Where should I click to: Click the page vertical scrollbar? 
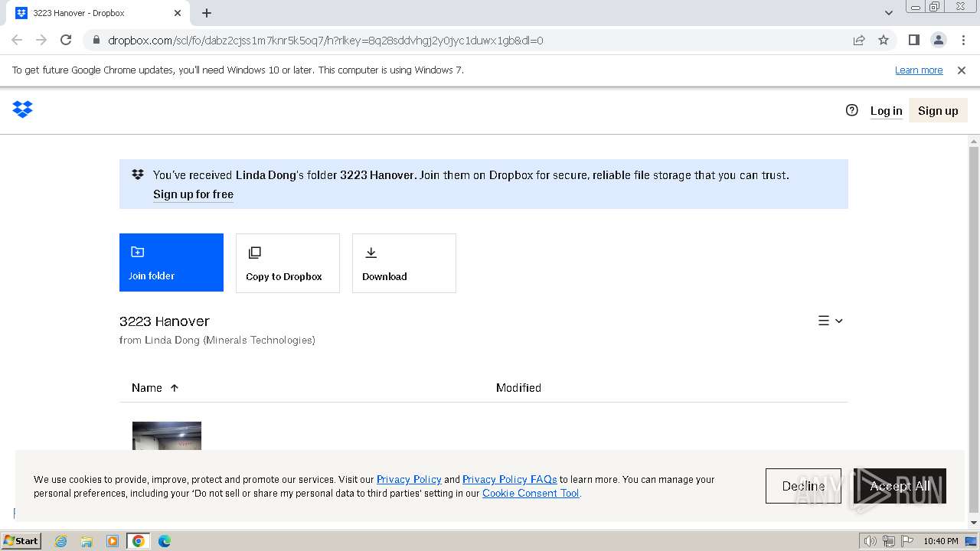pyautogui.click(x=974, y=329)
